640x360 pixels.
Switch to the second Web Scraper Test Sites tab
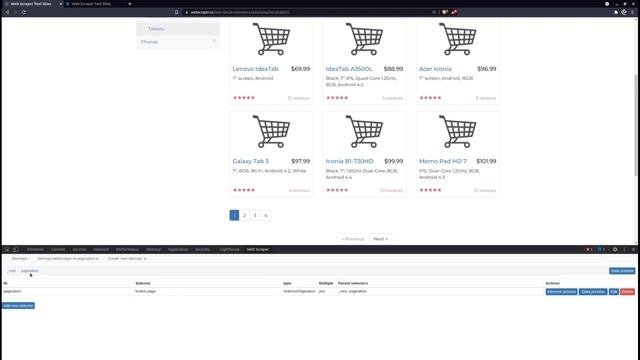point(91,4)
